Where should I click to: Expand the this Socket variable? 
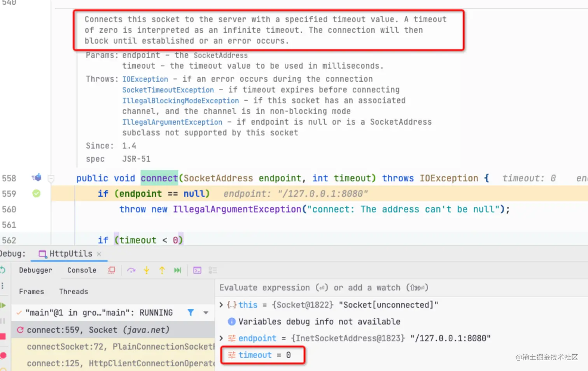pyautogui.click(x=221, y=305)
